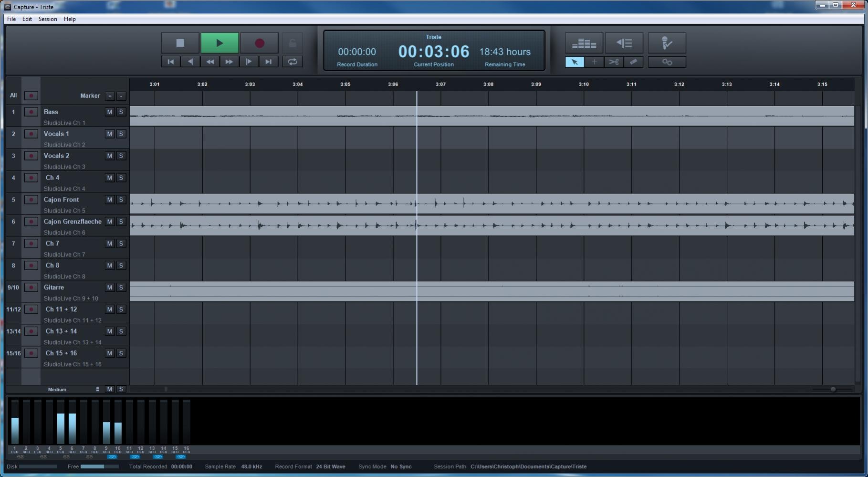The height and width of the screenshot is (477, 868).
Task: Go to end with the transport button
Action: tap(268, 62)
